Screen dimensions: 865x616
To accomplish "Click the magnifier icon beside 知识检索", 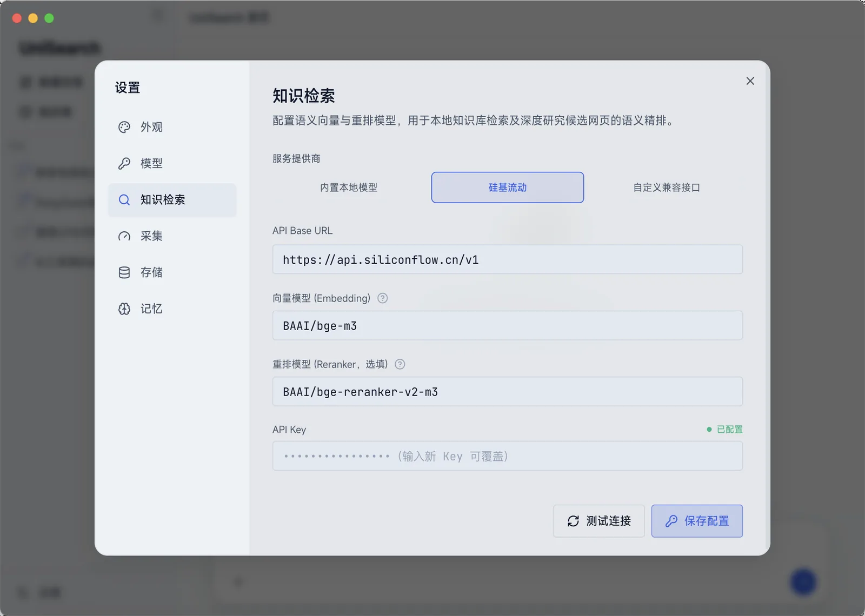I will point(124,200).
